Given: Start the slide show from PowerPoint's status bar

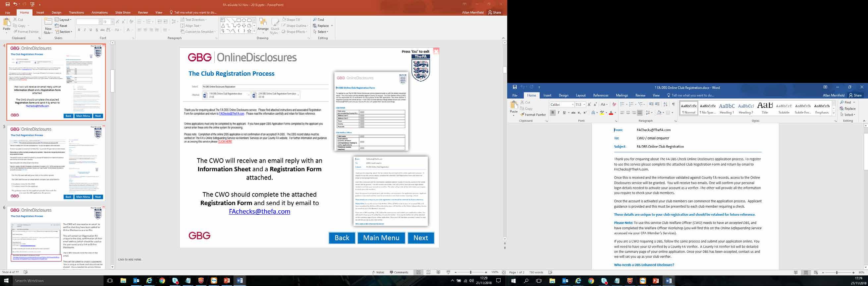Looking at the screenshot, I should click(448, 272).
